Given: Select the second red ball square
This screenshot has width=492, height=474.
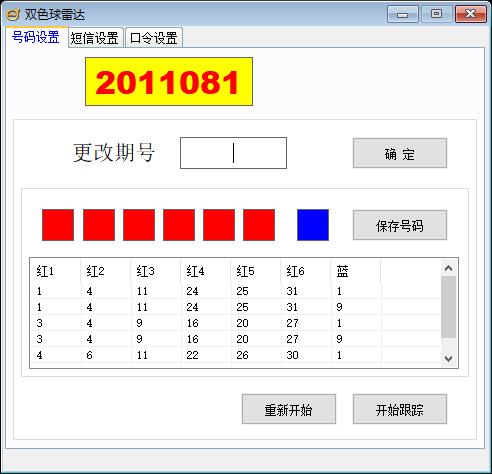Looking at the screenshot, I should (x=99, y=225).
